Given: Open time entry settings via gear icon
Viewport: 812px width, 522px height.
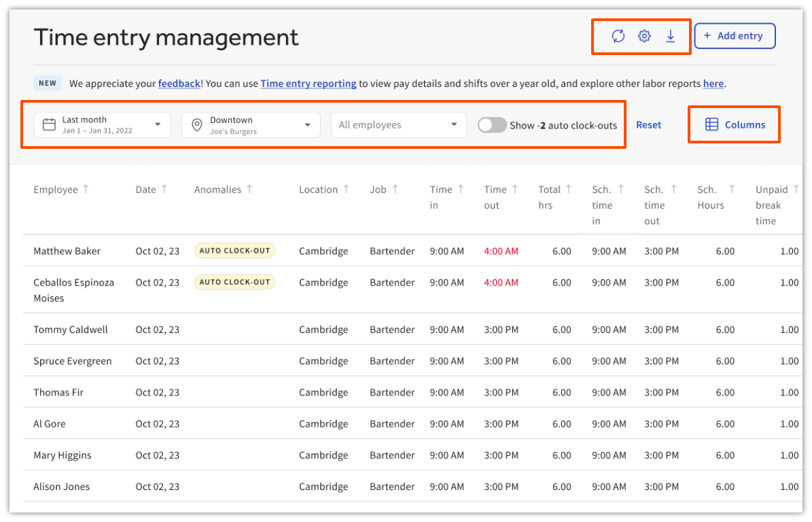Looking at the screenshot, I should coord(643,35).
